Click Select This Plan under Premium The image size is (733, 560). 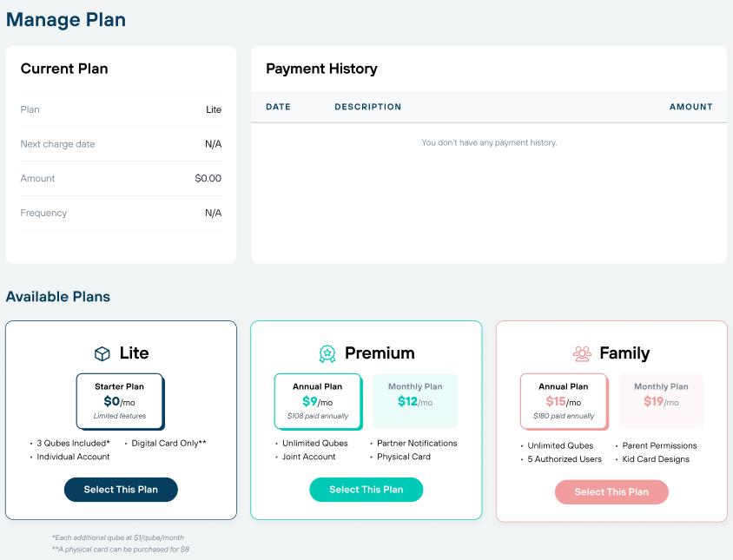tap(366, 490)
